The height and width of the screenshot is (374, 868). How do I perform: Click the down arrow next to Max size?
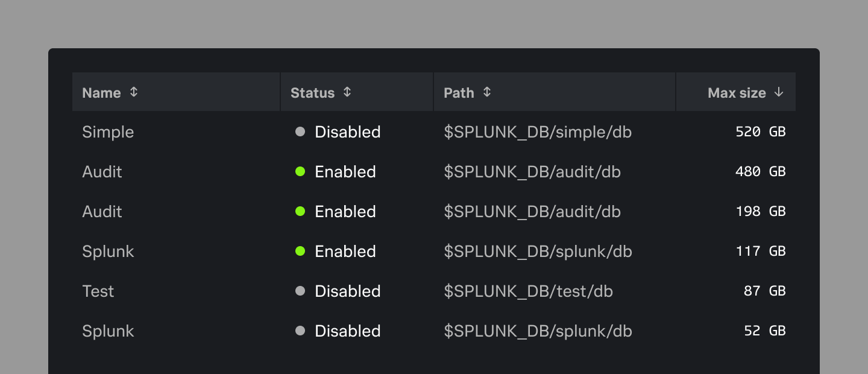point(778,92)
